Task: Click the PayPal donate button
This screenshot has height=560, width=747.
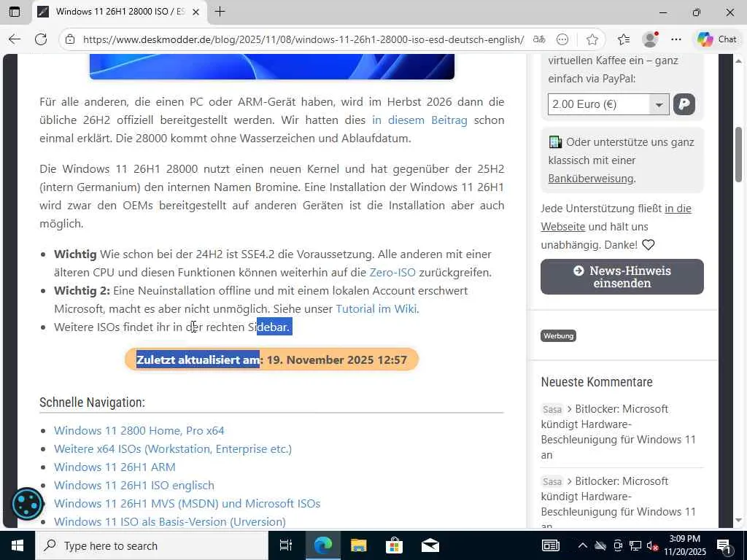Action: (684, 104)
